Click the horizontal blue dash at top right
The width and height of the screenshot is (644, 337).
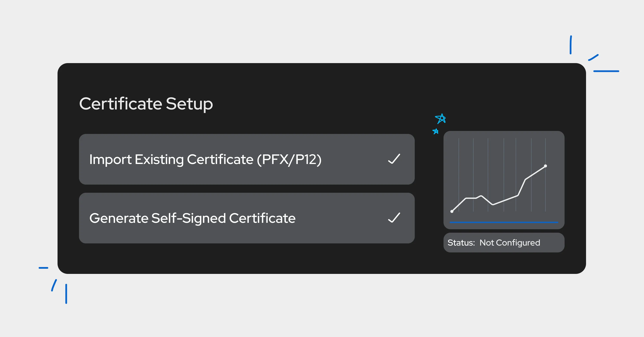606,71
